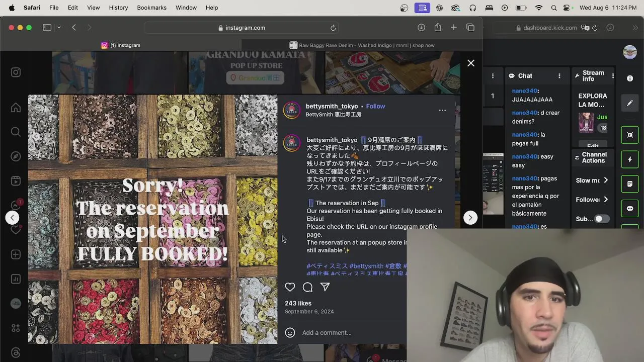Reload the instagram.com page
This screenshot has width=644, height=362.
(x=333, y=28)
